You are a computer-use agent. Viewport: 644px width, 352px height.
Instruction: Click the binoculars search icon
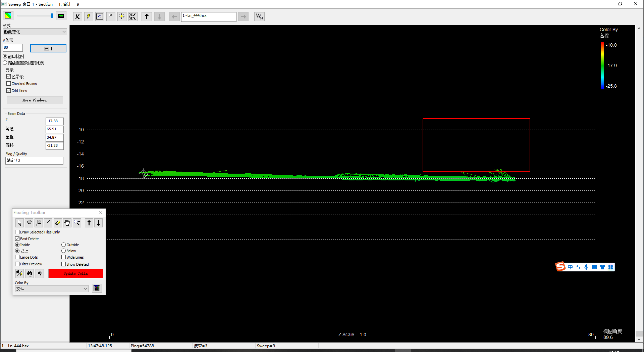point(30,273)
